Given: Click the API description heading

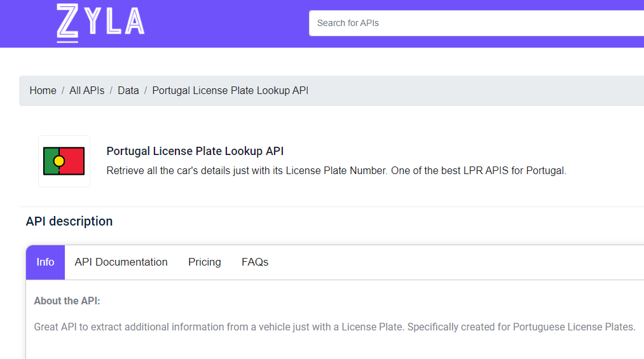Looking at the screenshot, I should pos(69,221).
